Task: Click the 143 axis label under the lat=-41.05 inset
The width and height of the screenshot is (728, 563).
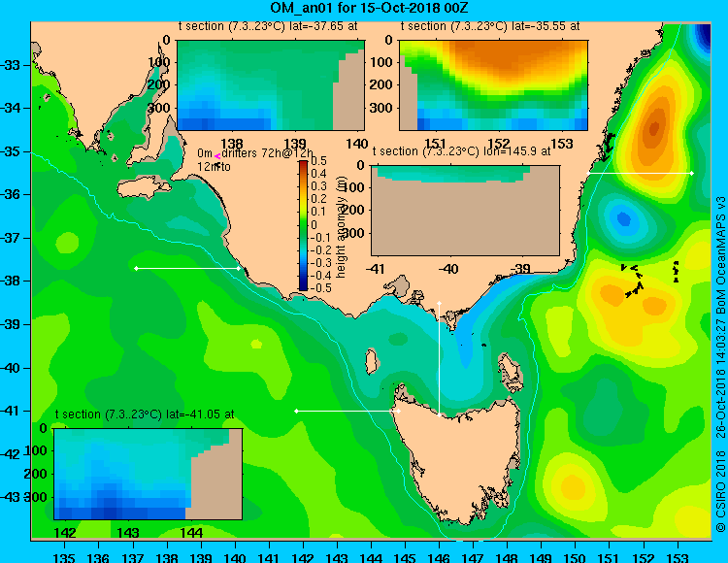Action: pyautogui.click(x=129, y=533)
